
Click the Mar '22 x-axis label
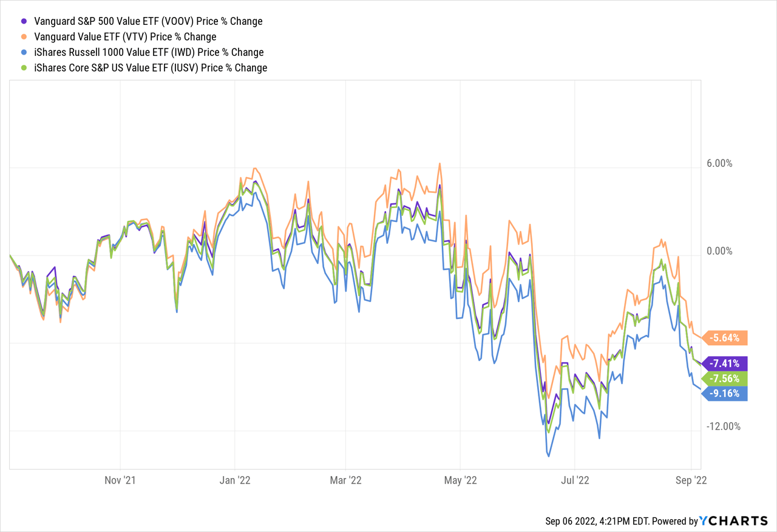click(x=345, y=480)
